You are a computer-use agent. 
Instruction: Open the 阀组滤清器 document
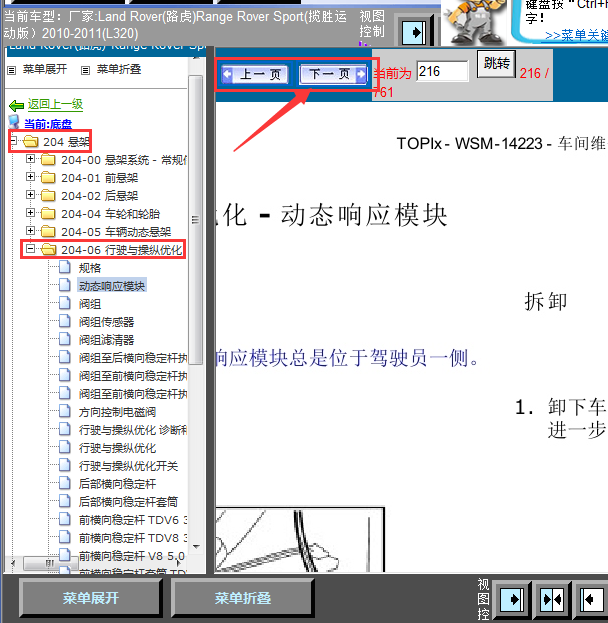pos(106,340)
